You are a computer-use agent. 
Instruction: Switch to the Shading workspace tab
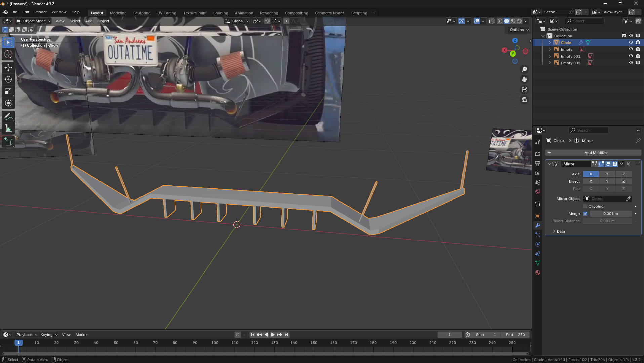point(220,13)
